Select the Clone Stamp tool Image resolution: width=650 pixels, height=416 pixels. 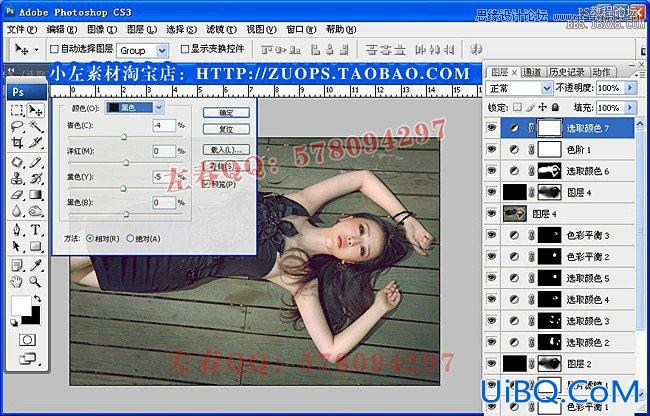coord(17,178)
